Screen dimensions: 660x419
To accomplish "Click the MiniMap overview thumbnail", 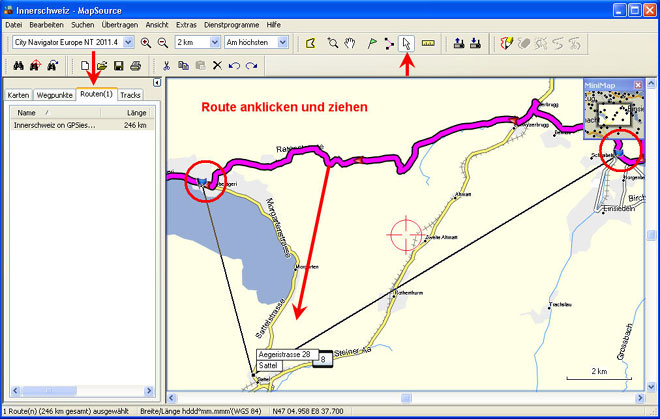I will (614, 114).
